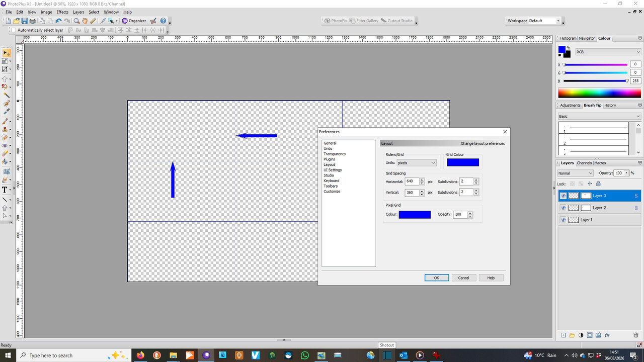
Task: Click the Save icon in the top toolbar
Action: (x=24, y=21)
